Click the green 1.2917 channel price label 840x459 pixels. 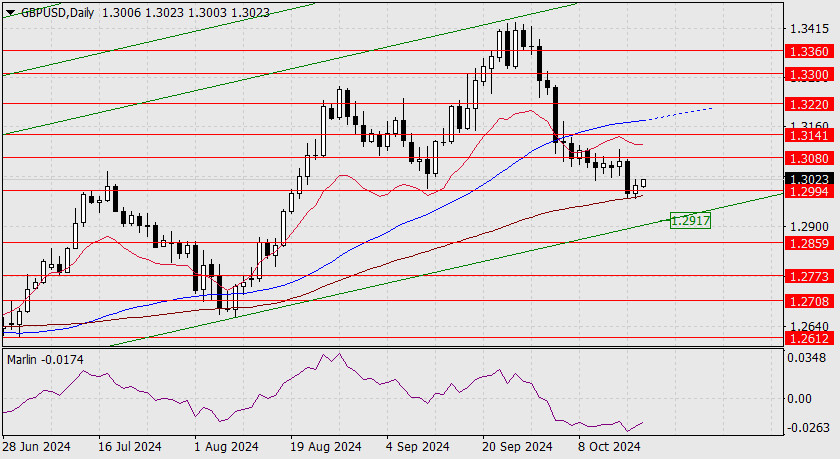click(x=691, y=220)
